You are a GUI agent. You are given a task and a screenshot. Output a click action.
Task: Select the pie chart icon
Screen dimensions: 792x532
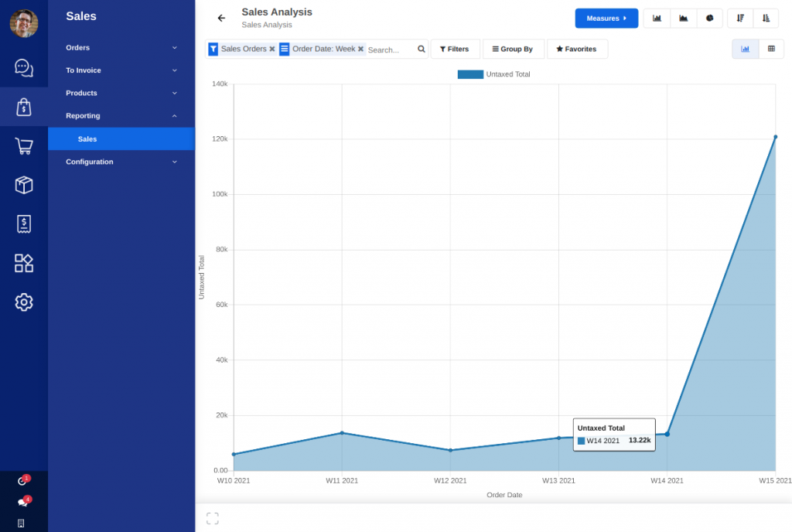(x=709, y=18)
